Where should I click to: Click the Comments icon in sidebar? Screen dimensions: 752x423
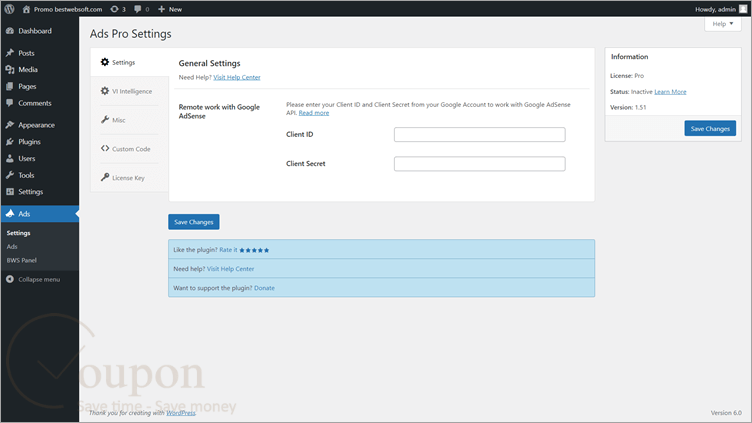point(10,103)
